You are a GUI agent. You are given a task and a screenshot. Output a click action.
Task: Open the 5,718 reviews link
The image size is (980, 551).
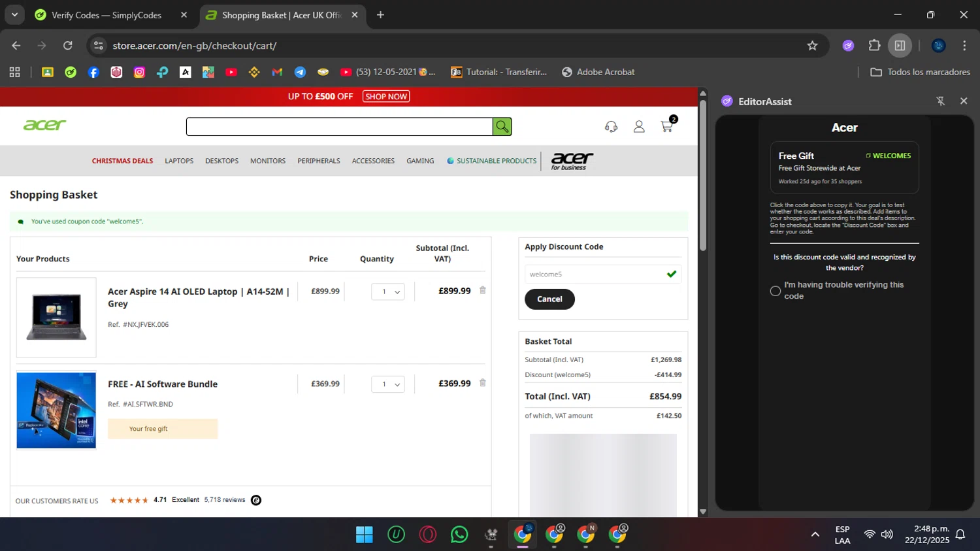click(225, 500)
